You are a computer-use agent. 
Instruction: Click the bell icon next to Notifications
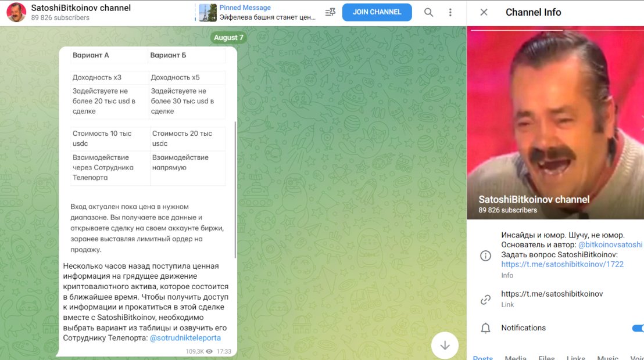[485, 328]
